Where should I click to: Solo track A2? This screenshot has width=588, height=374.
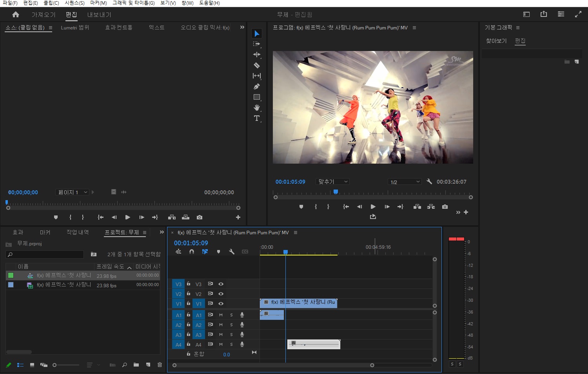pos(231,325)
